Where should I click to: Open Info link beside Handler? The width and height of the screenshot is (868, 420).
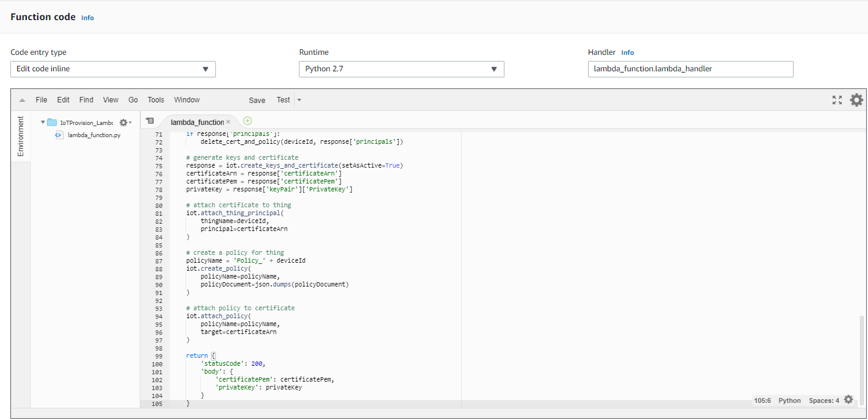tap(628, 52)
